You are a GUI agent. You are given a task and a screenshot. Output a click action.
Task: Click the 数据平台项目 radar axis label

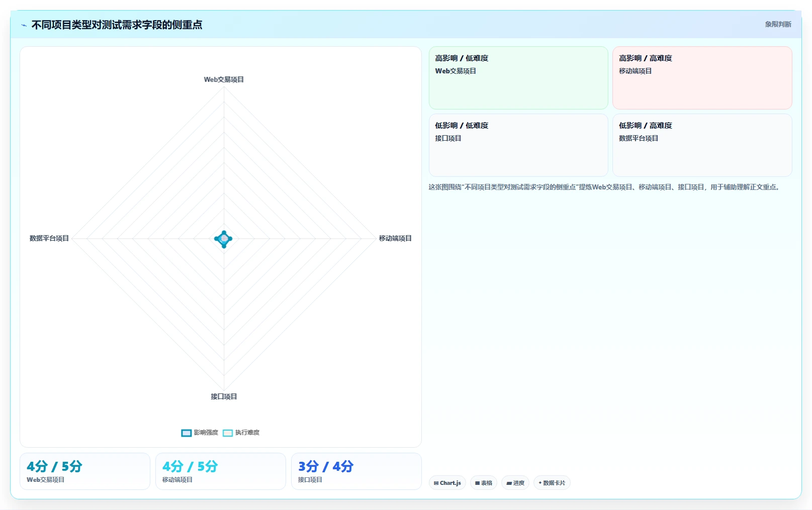coord(49,238)
